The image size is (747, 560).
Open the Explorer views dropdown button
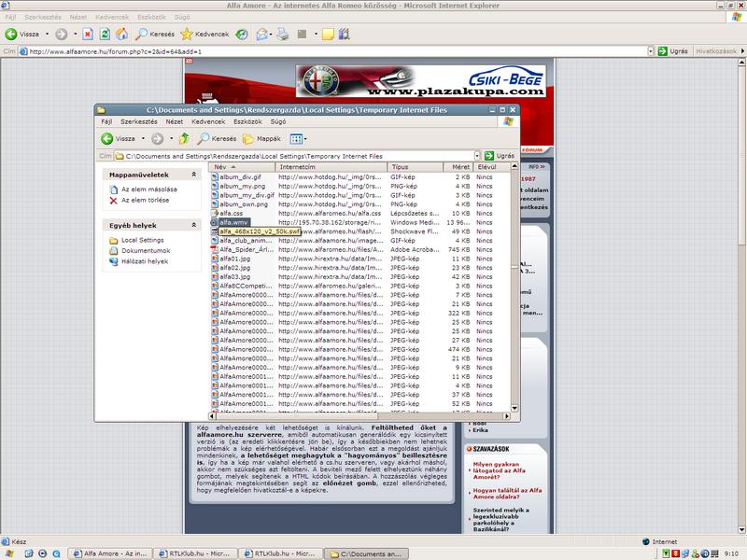coord(297,138)
